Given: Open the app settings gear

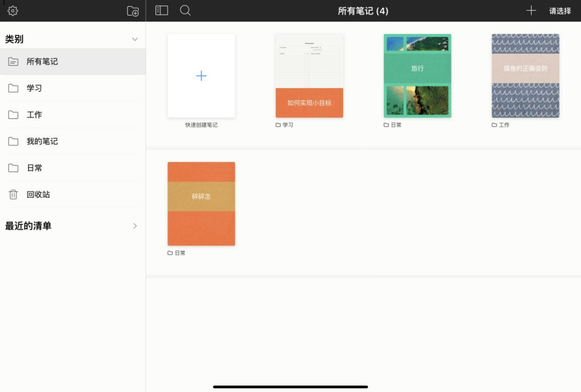Looking at the screenshot, I should pos(12,10).
